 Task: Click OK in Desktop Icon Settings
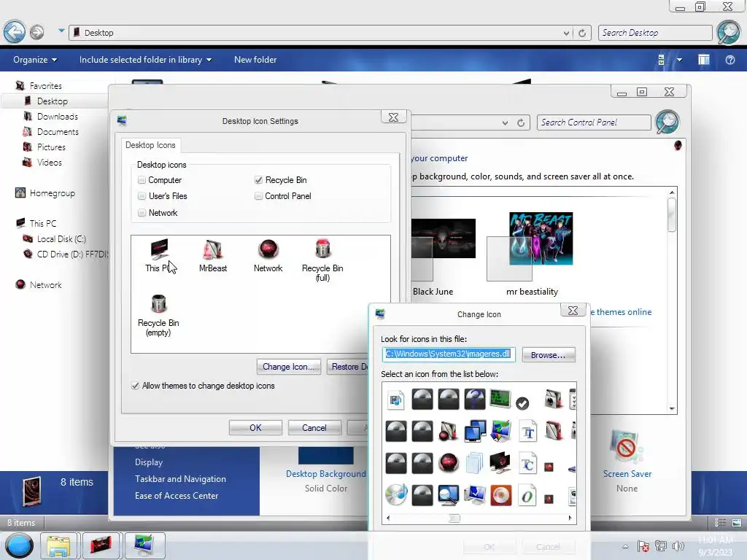(255, 427)
